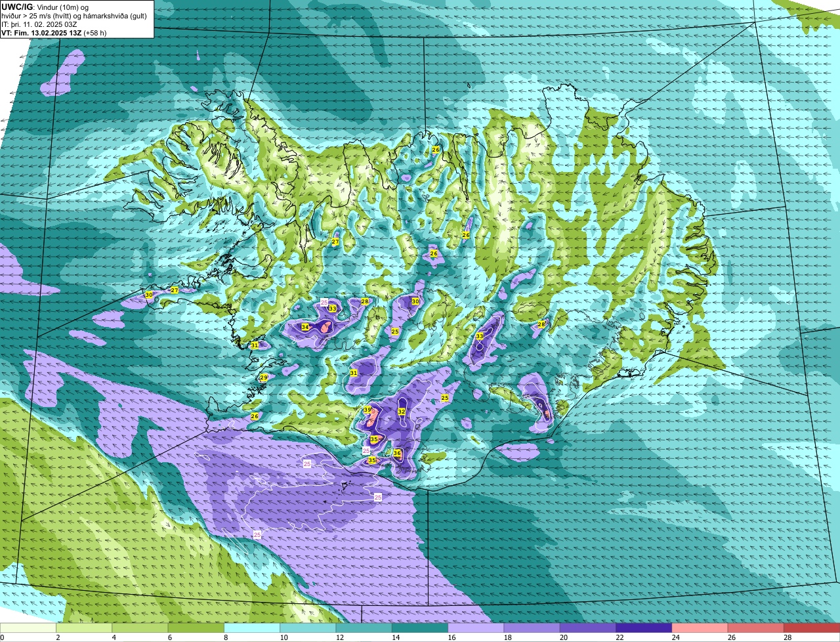Select the 6–8 m/s olive green legend swatch

pyautogui.click(x=197, y=628)
